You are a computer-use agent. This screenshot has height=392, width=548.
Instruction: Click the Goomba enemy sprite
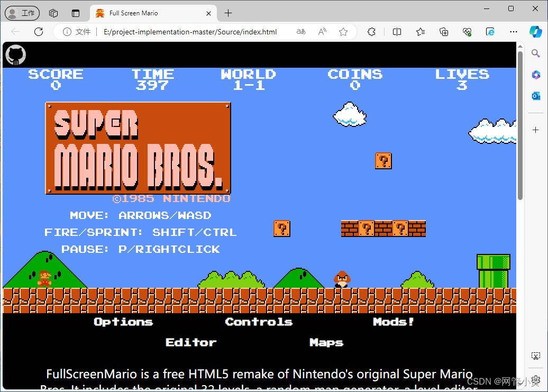point(342,279)
